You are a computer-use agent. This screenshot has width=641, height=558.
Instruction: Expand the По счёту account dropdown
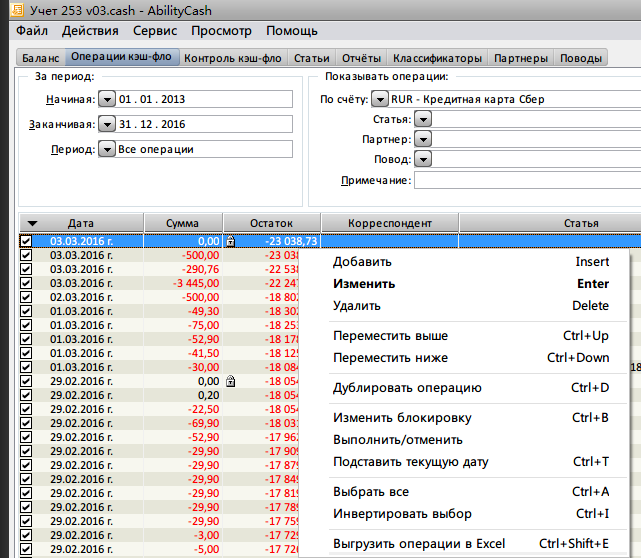[379, 100]
